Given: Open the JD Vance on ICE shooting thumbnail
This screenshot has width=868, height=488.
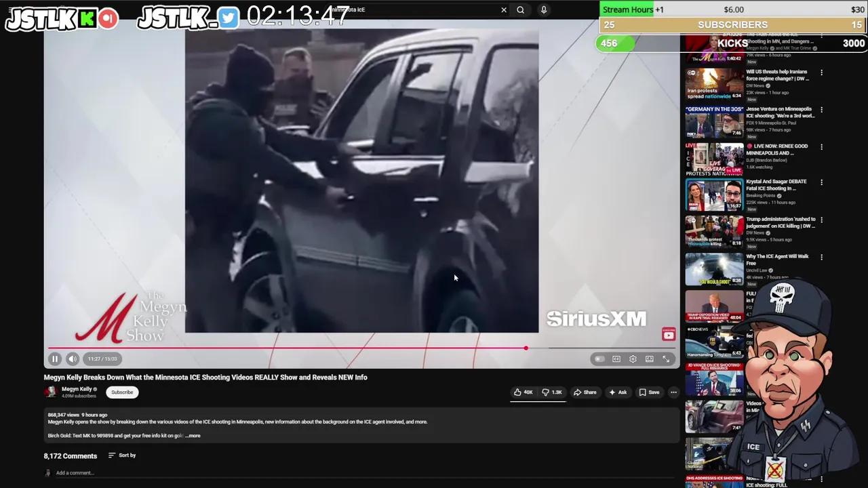Looking at the screenshot, I should tap(714, 380).
